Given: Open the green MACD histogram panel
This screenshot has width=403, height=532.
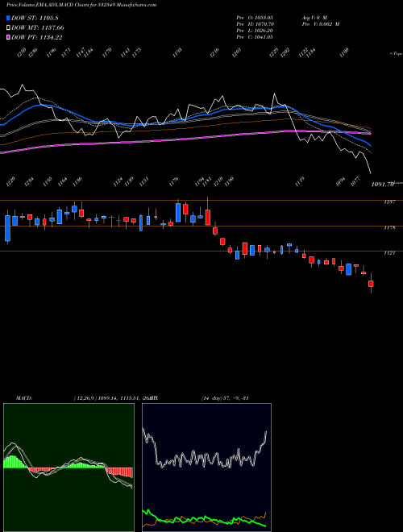Looking at the screenshot, I should [69, 468].
